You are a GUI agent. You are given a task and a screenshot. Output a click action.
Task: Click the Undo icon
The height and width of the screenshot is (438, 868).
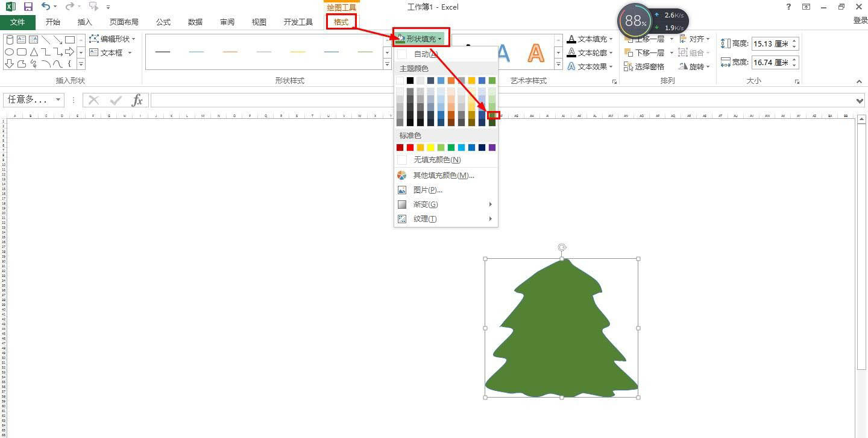[46, 6]
